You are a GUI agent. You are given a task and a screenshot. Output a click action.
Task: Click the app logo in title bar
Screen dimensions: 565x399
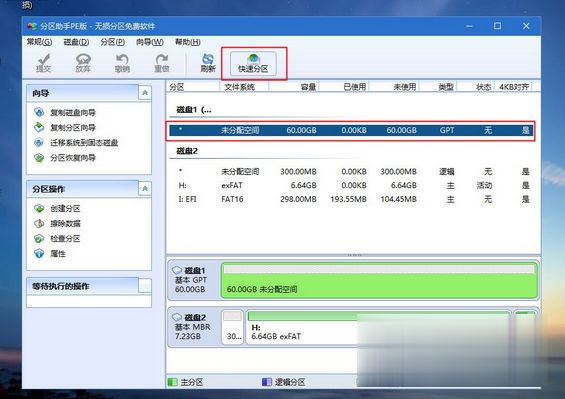coord(32,26)
